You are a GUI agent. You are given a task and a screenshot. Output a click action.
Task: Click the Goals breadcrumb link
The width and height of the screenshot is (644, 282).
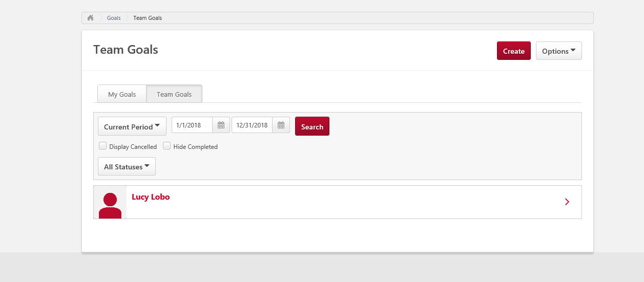coord(114,18)
